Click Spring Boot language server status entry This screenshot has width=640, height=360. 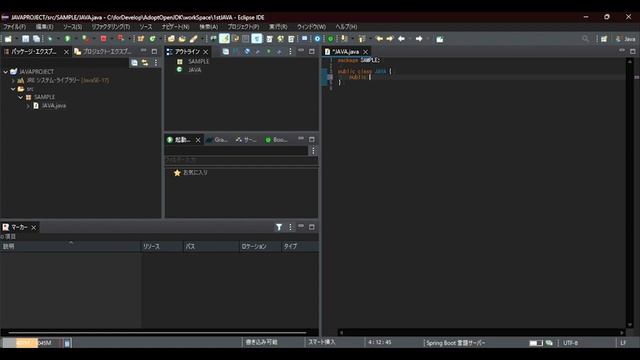(456, 343)
